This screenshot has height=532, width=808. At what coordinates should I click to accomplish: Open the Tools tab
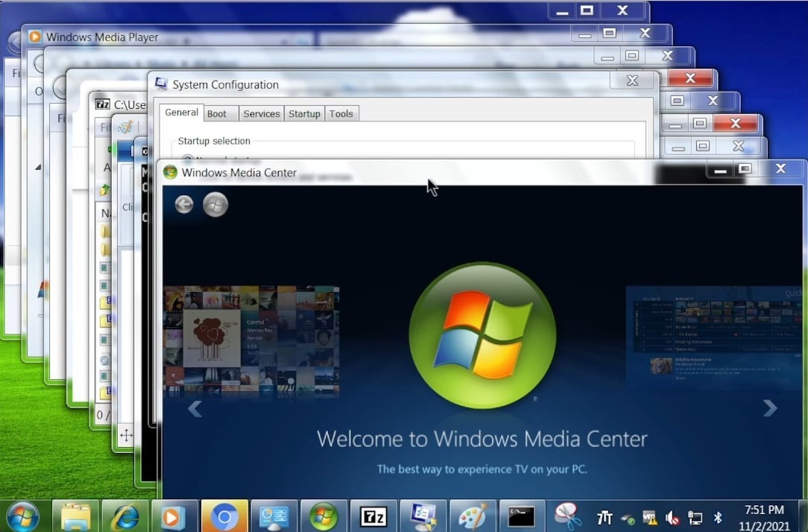(341, 114)
